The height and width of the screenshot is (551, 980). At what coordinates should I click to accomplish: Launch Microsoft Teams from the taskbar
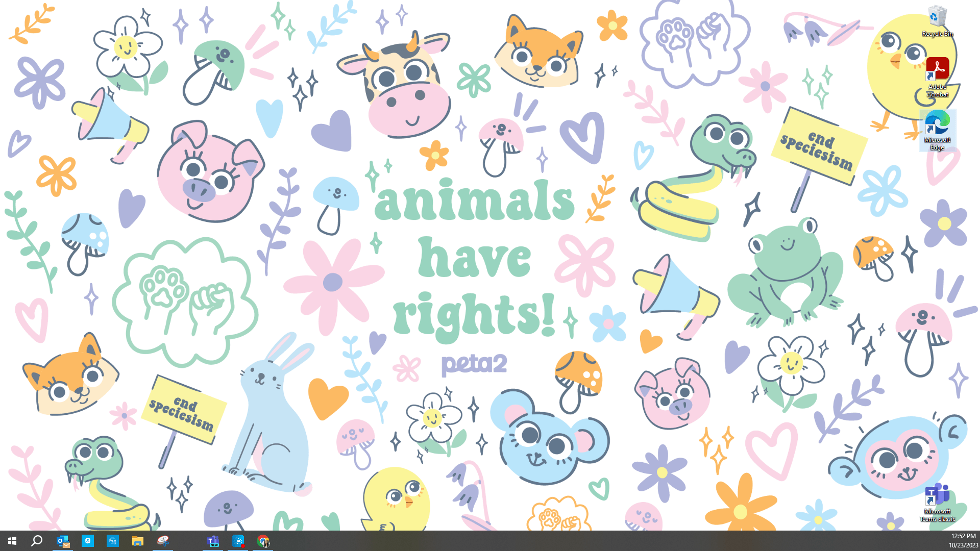213,541
